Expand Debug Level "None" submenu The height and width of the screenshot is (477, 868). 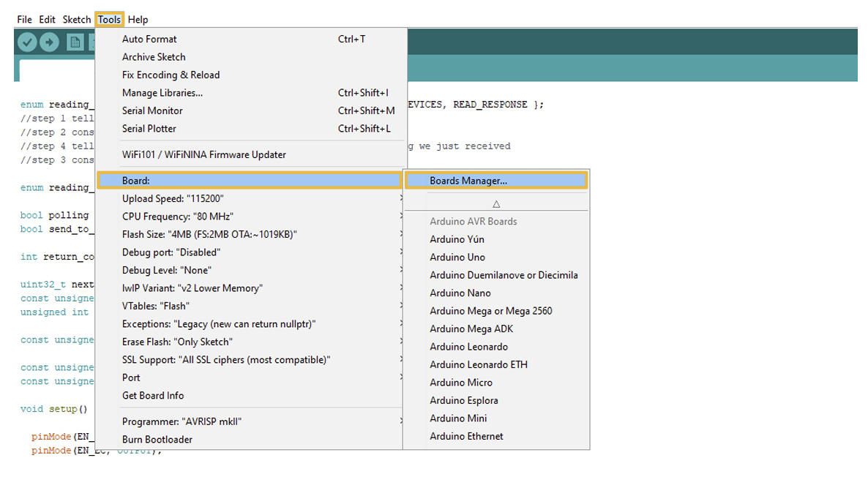[251, 270]
